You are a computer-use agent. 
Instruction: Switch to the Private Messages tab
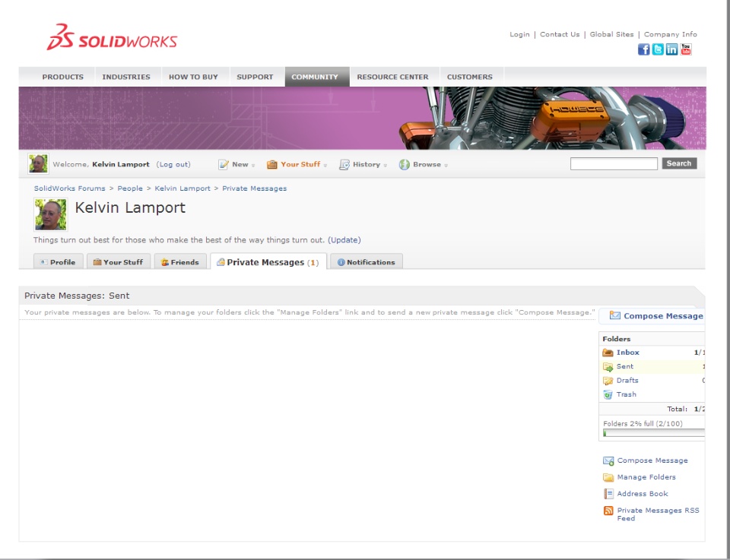tap(268, 262)
